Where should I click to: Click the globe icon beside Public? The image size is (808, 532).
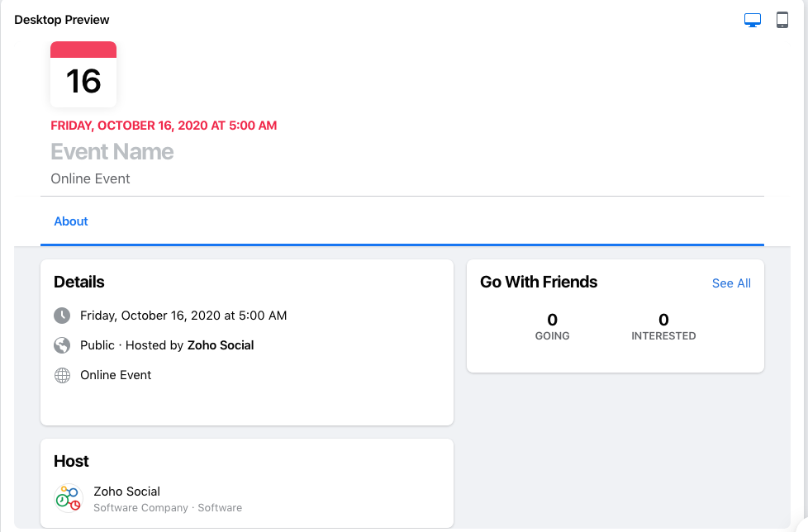[62, 345]
